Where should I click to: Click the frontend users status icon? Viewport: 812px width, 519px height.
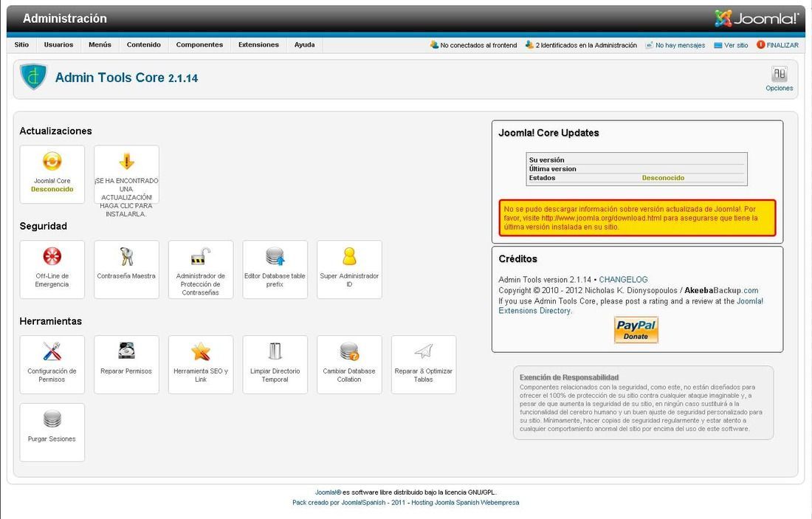[x=434, y=45]
